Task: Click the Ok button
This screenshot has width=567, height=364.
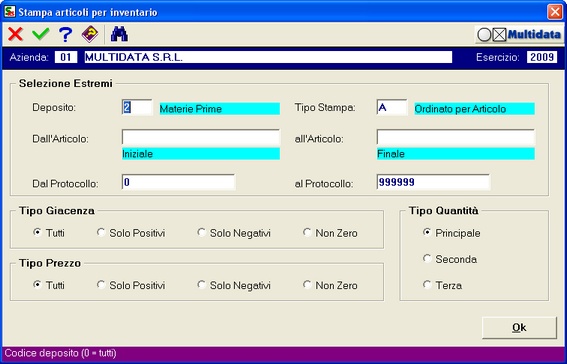Action: (x=519, y=327)
